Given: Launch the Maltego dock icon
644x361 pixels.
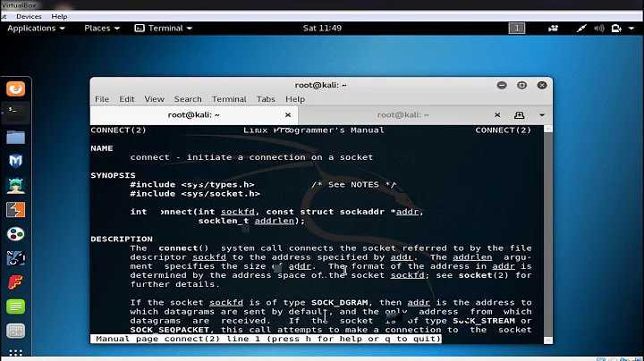Looking at the screenshot, I should click(x=15, y=258).
